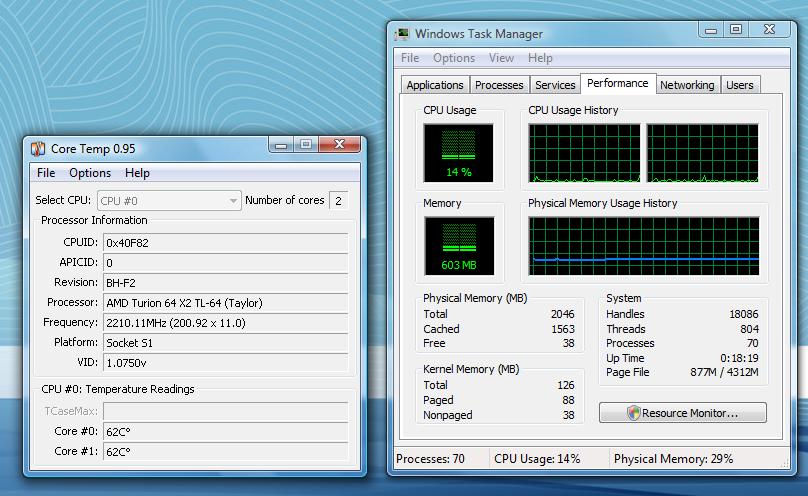Click the APICID field
This screenshot has width=808, height=496.
[226, 263]
